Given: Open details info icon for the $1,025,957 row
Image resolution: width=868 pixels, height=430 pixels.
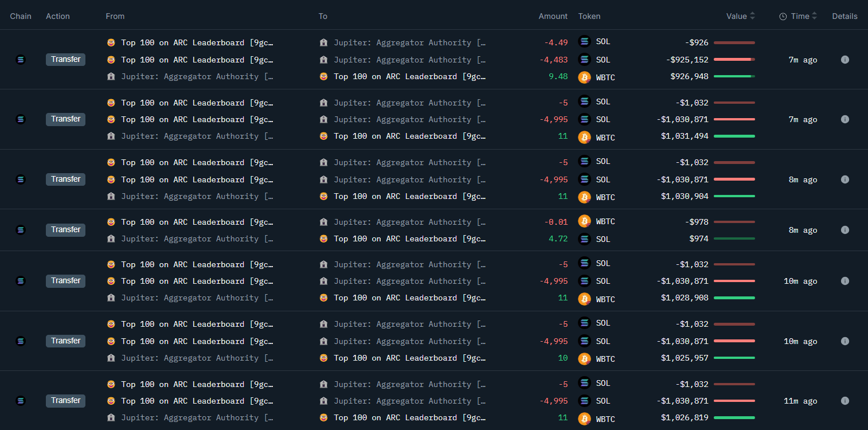Looking at the screenshot, I should click(844, 341).
